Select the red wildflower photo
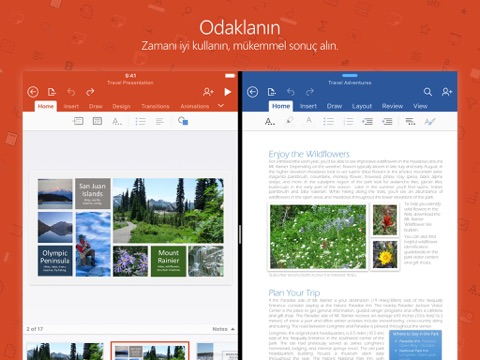The image size is (480, 360). pos(385,220)
